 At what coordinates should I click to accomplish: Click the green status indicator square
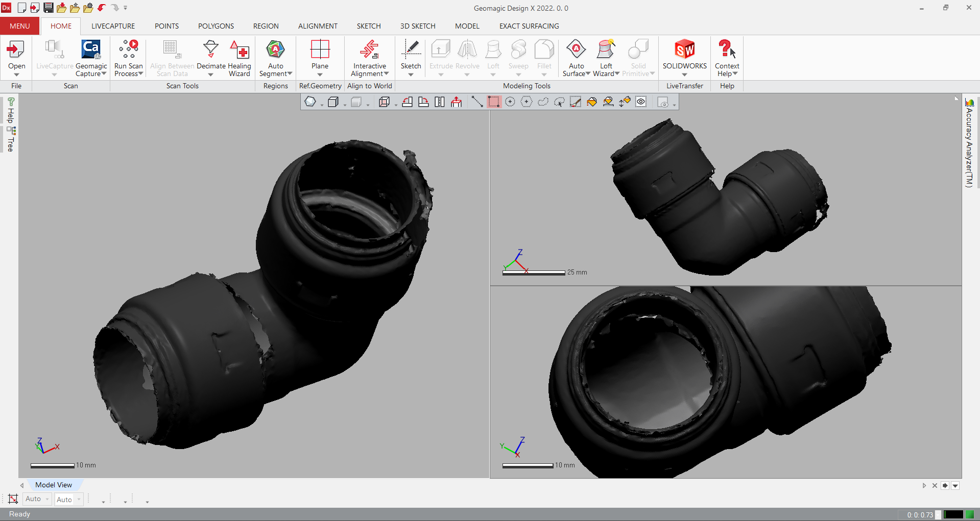969,514
